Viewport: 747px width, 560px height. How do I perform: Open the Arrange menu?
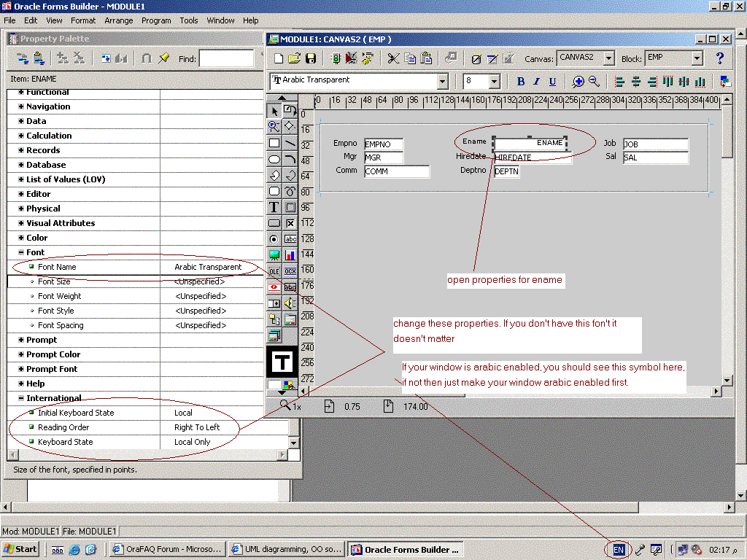[x=119, y=20]
